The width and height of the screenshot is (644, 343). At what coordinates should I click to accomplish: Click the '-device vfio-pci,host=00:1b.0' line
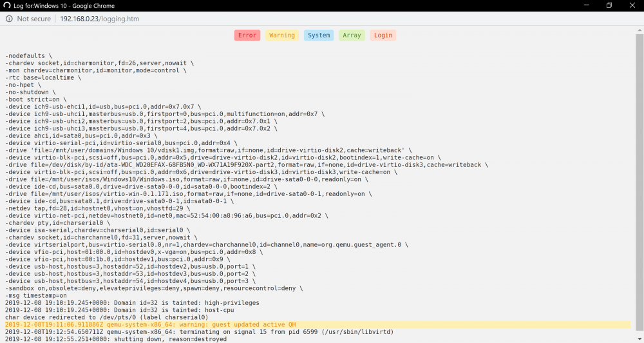[117, 259]
